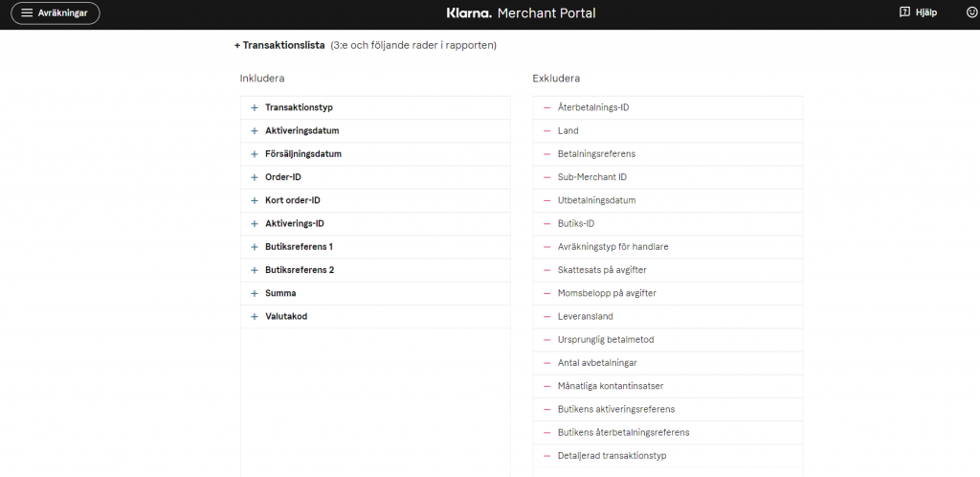
Task: Select the Momsbelopp på avgifter row
Action: pos(667,293)
